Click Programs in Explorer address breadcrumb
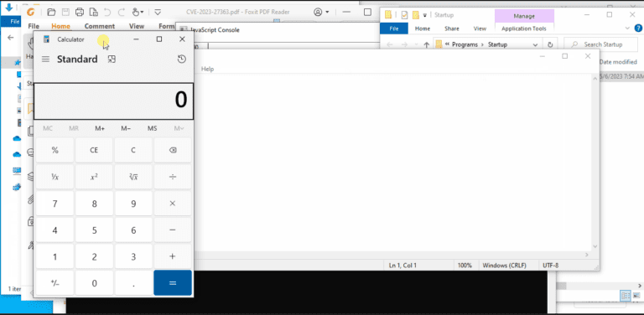 point(465,44)
